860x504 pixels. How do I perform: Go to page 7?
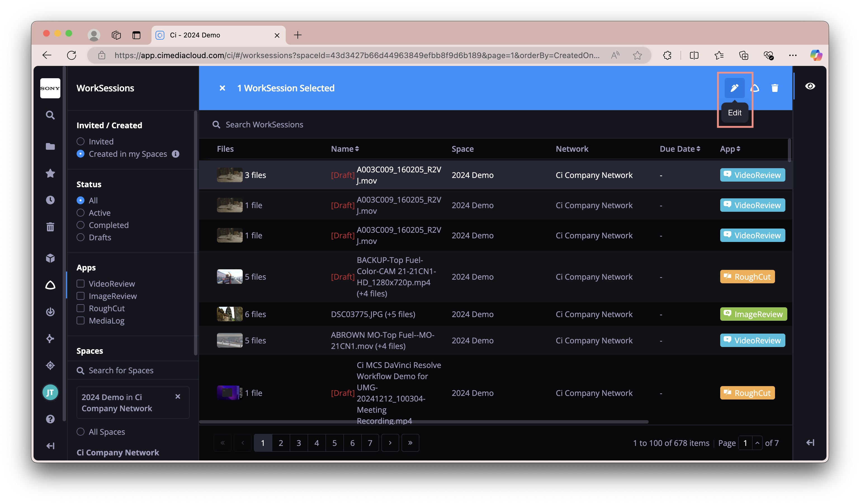[x=370, y=443]
